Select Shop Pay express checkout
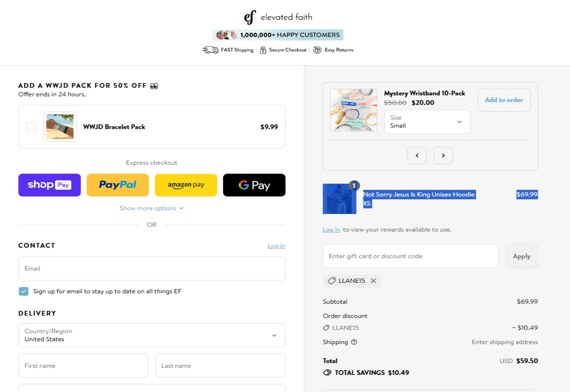Image resolution: width=570 pixels, height=392 pixels. click(49, 185)
